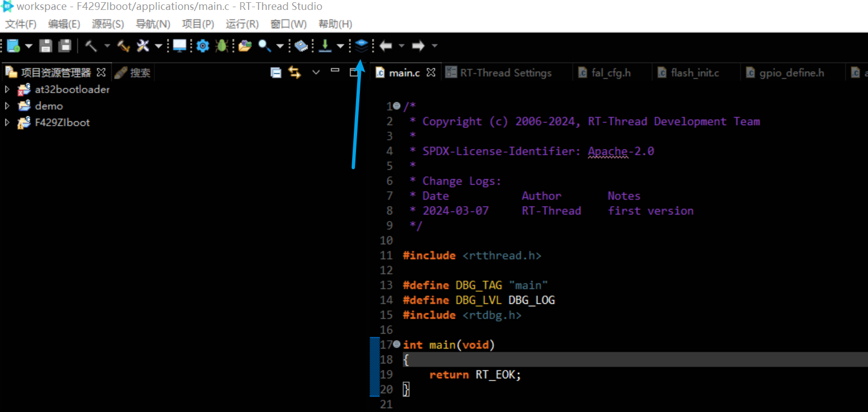
Task: Open the 导航(N) menu
Action: tap(153, 24)
